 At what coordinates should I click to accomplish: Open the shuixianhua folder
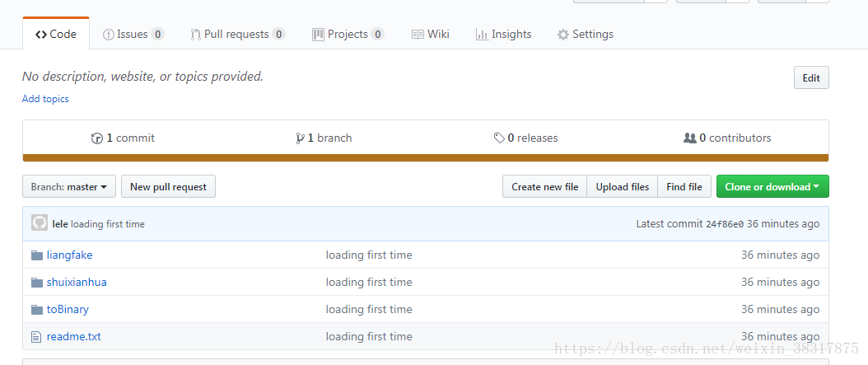click(77, 282)
